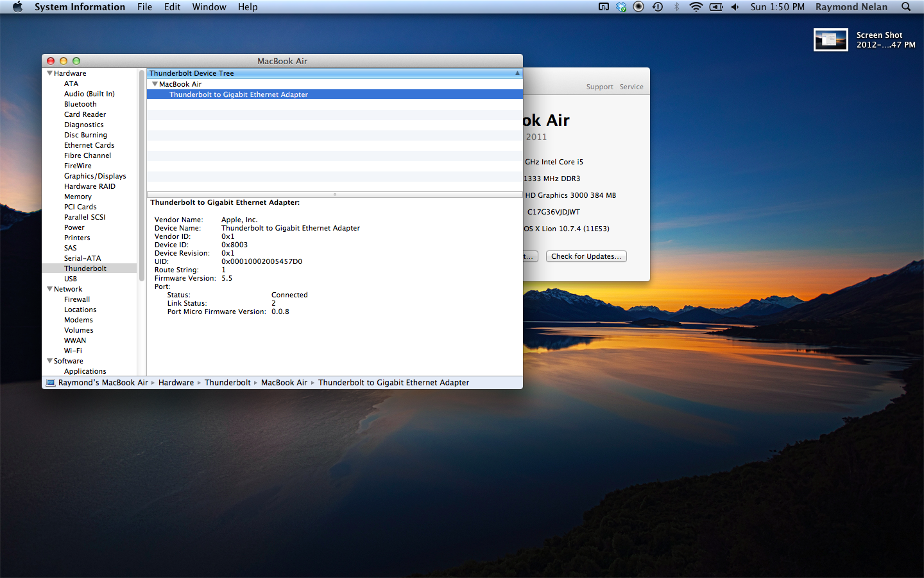Click the UID value 0x00010002005457D0
Screen dimensions: 924x578
point(262,261)
